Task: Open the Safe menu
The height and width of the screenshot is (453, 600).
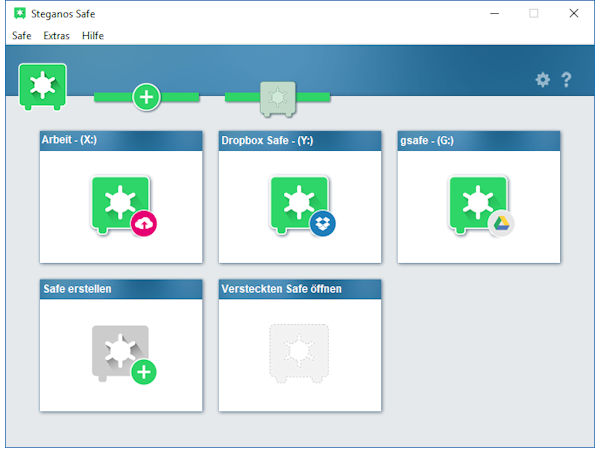Action: tap(21, 36)
